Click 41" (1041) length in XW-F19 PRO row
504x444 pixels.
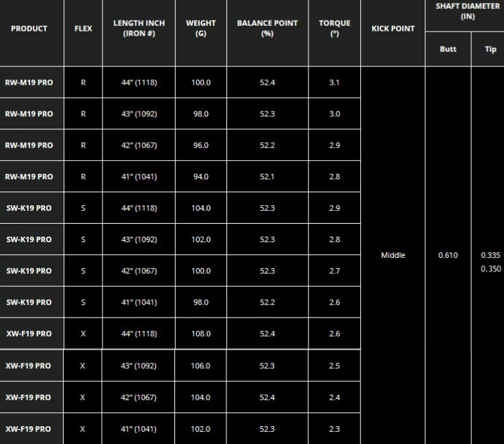point(139,429)
